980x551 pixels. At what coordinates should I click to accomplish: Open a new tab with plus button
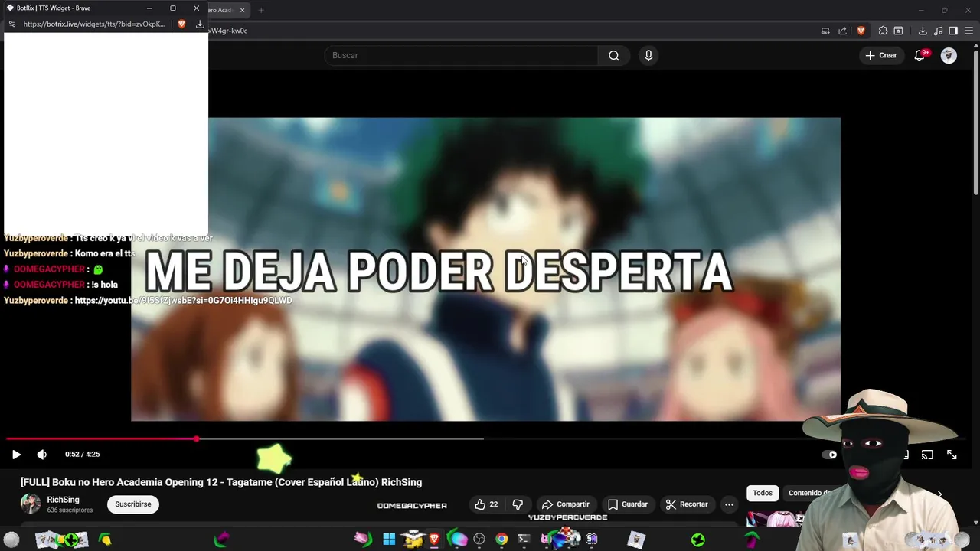point(261,10)
